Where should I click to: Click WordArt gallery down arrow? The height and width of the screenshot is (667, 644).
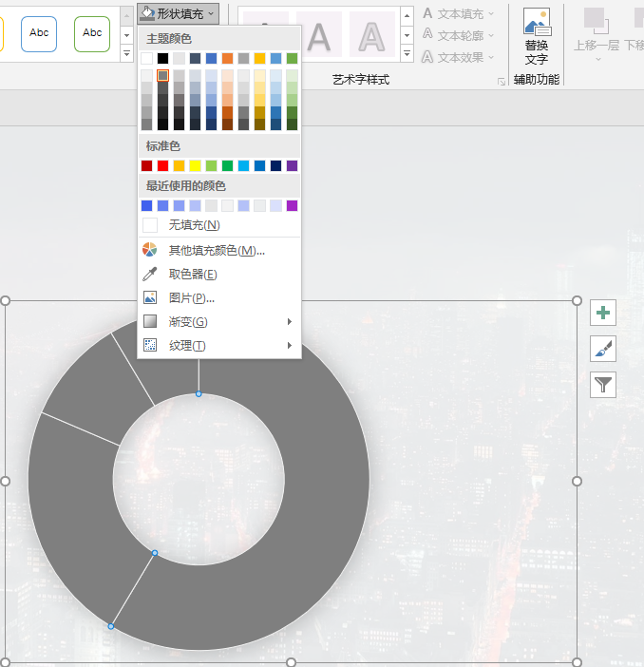point(407,35)
